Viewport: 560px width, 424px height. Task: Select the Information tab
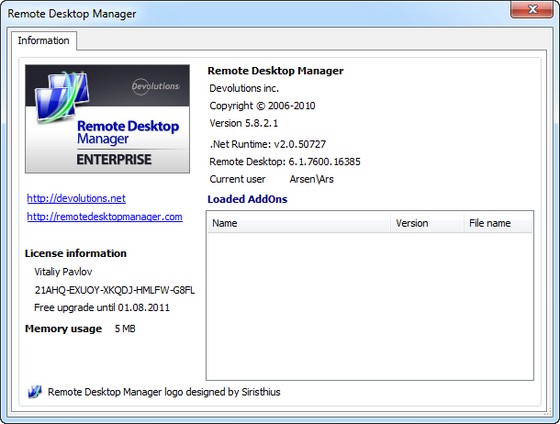pos(44,41)
